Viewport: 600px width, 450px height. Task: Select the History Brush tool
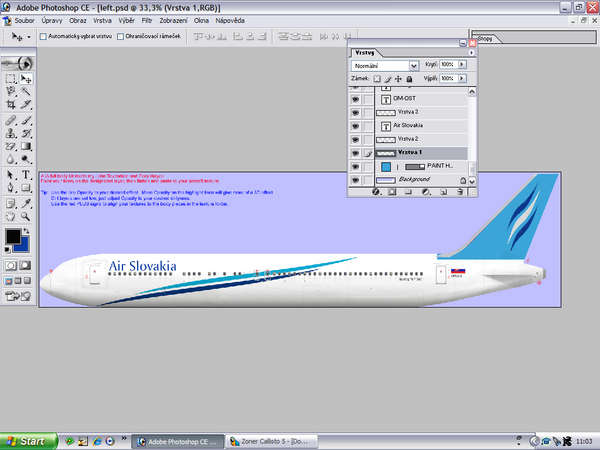point(26,133)
